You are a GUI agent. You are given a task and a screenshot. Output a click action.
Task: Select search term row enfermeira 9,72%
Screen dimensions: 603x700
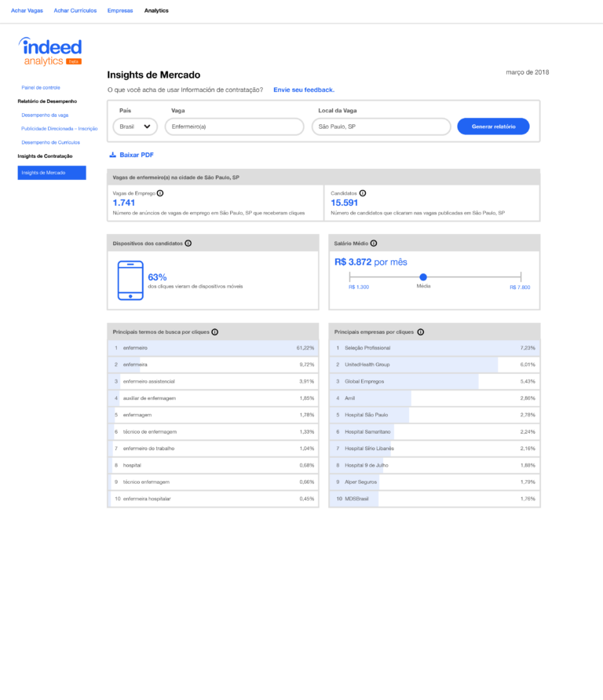pyautogui.click(x=214, y=365)
